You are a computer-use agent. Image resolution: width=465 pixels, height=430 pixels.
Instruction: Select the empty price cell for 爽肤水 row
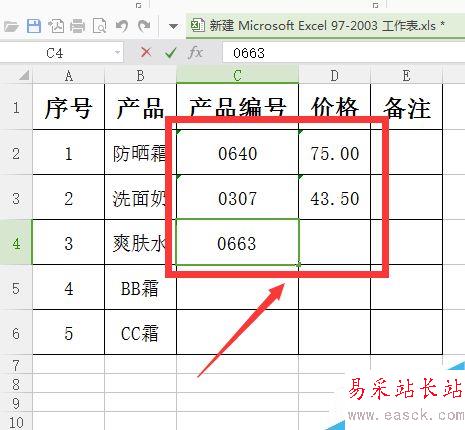(x=334, y=243)
